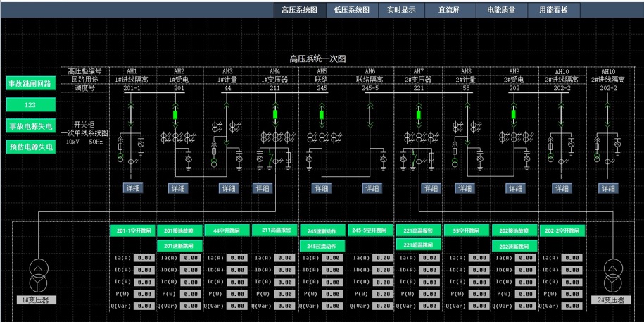The width and height of the screenshot is (644, 322).
Task: Click the grey 1#变压器 label box
Action: point(37,299)
